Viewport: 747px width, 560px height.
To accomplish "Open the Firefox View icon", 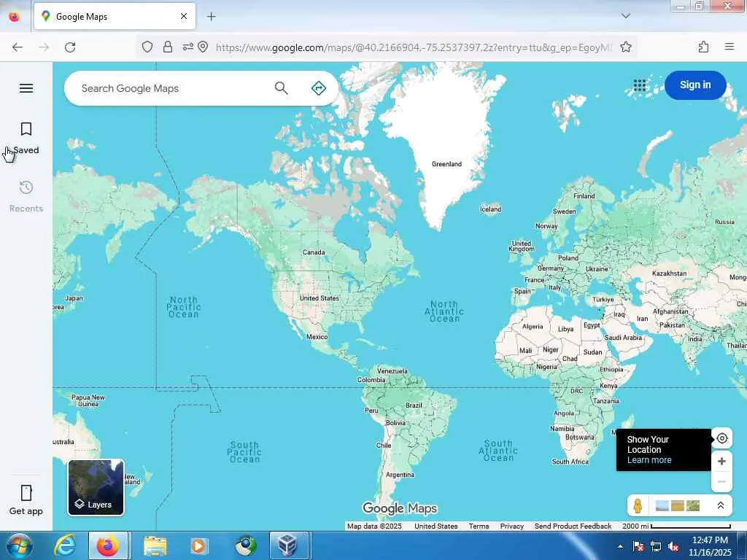I will [x=15, y=17].
